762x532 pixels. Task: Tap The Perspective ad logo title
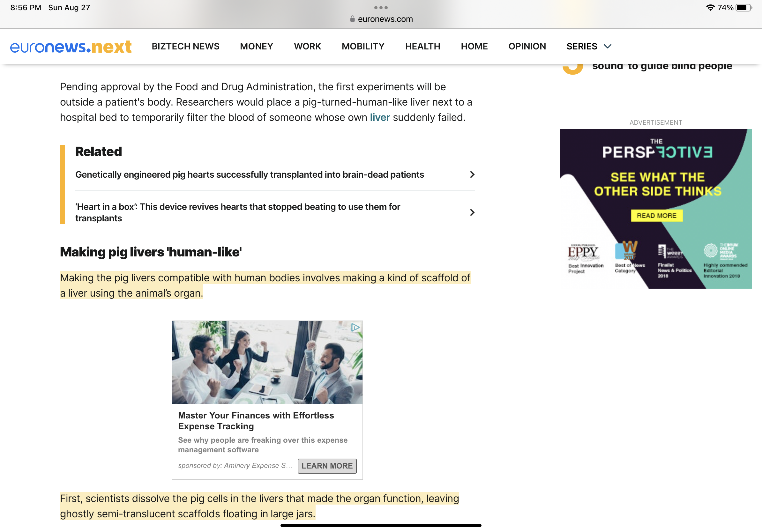(657, 149)
